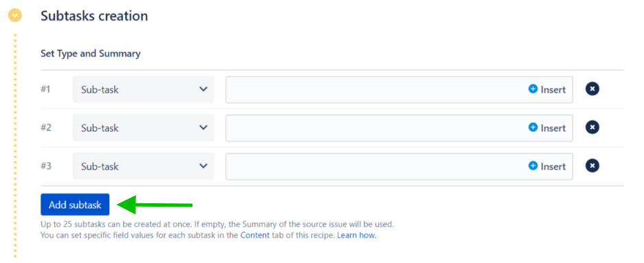The height and width of the screenshot is (263, 644).
Task: Collapse the Subtasks creation section chevron
Action: tap(15, 16)
